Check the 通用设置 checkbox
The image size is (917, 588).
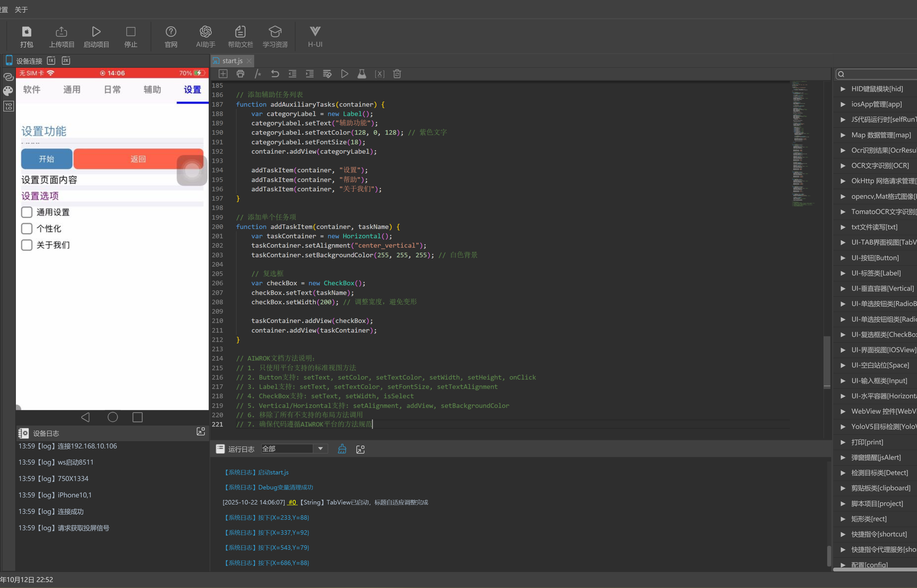(26, 212)
